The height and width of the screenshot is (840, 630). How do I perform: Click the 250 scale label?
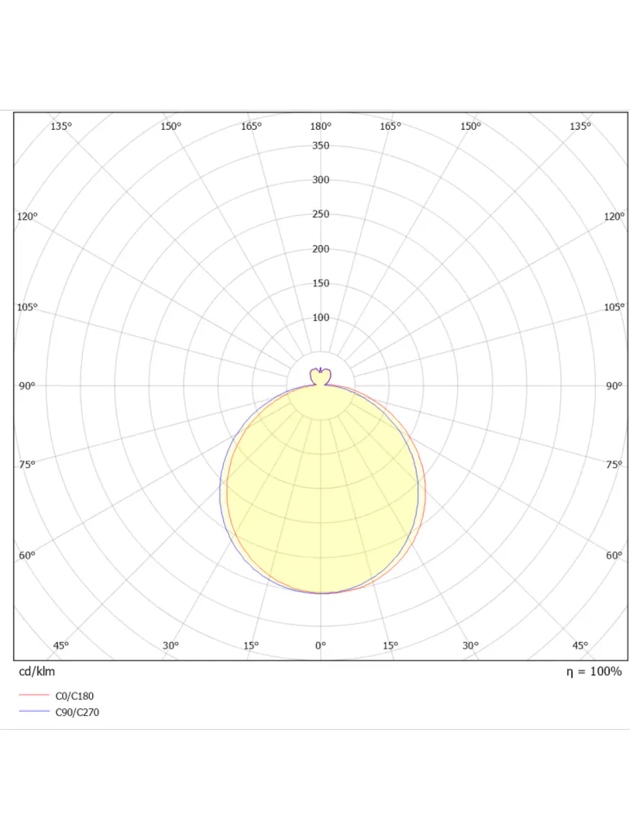(x=320, y=214)
